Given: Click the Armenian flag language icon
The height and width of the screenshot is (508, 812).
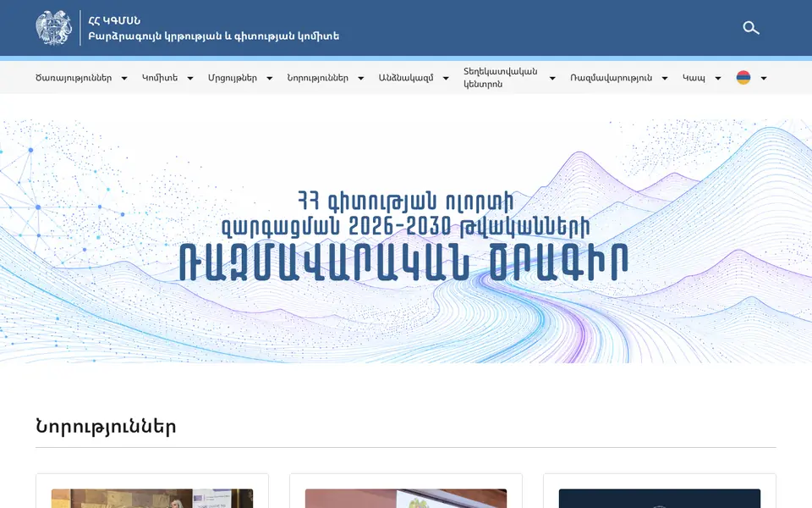Looking at the screenshot, I should [x=743, y=78].
